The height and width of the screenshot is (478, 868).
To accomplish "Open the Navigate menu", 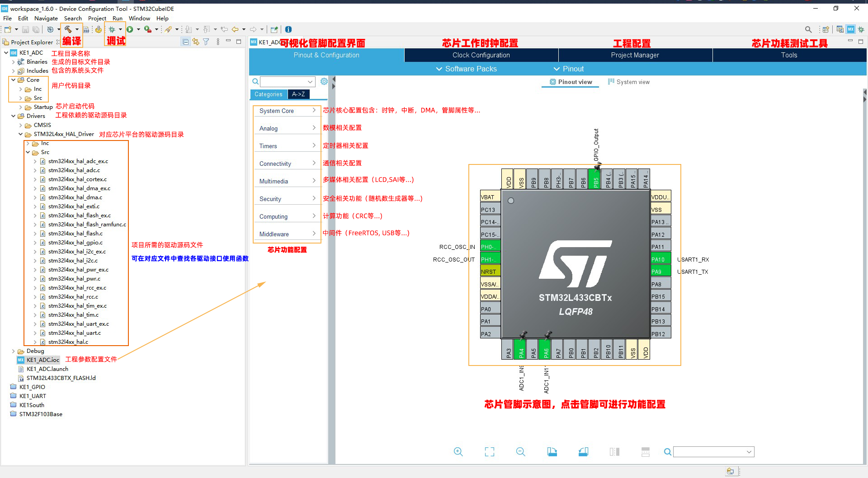I will point(46,18).
